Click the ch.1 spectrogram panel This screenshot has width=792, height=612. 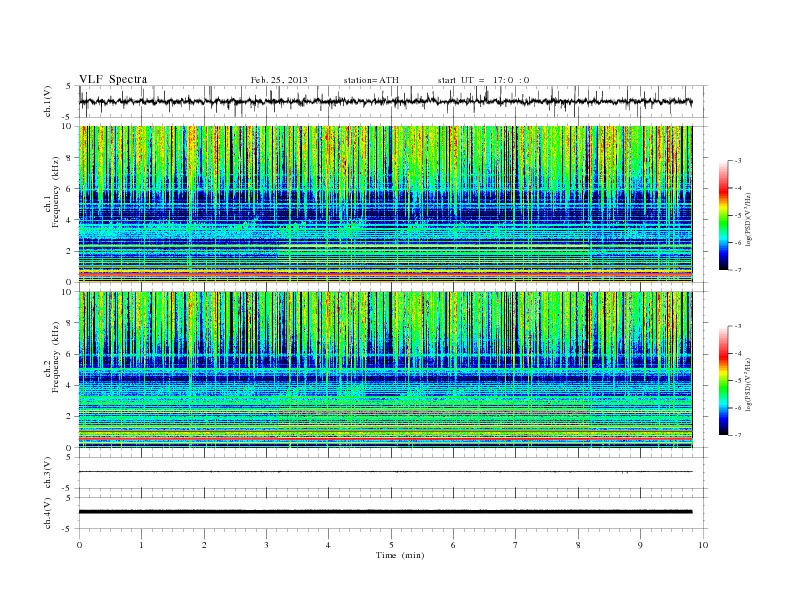tap(385, 204)
